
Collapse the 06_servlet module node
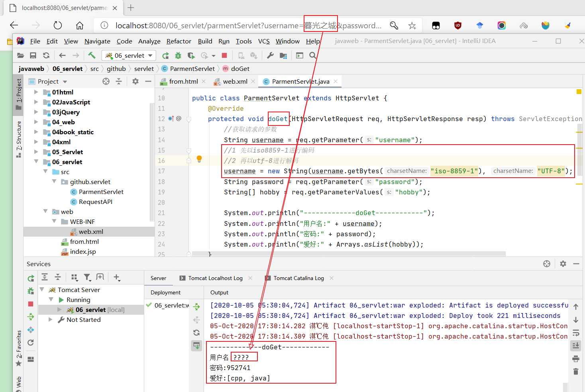(36, 162)
